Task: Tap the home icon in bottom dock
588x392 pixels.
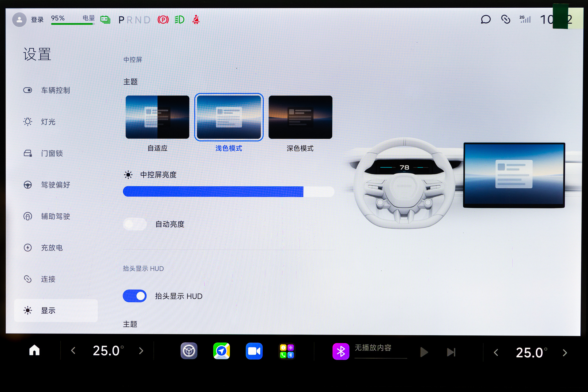Action: 34,350
